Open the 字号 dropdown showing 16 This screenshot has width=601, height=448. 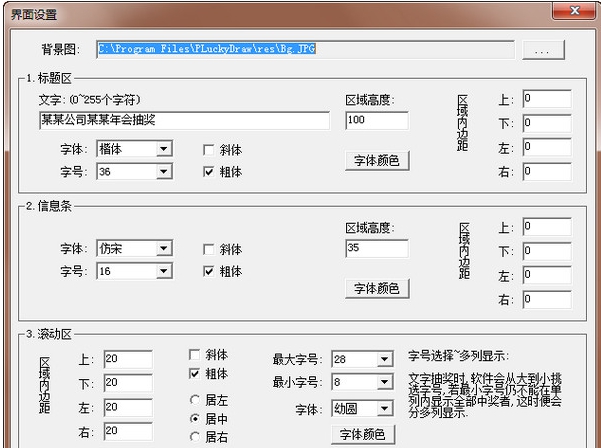(135, 271)
